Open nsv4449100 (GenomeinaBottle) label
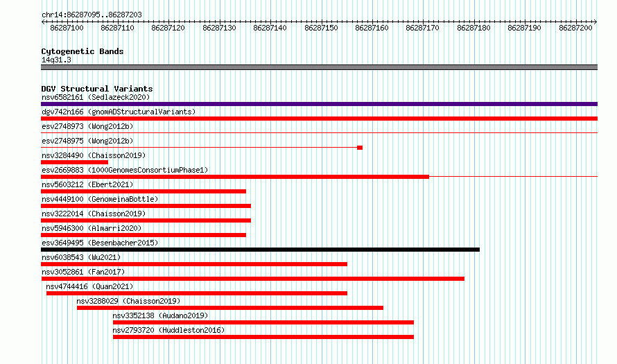Image resolution: width=617 pixels, height=364 pixels. pyautogui.click(x=100, y=199)
